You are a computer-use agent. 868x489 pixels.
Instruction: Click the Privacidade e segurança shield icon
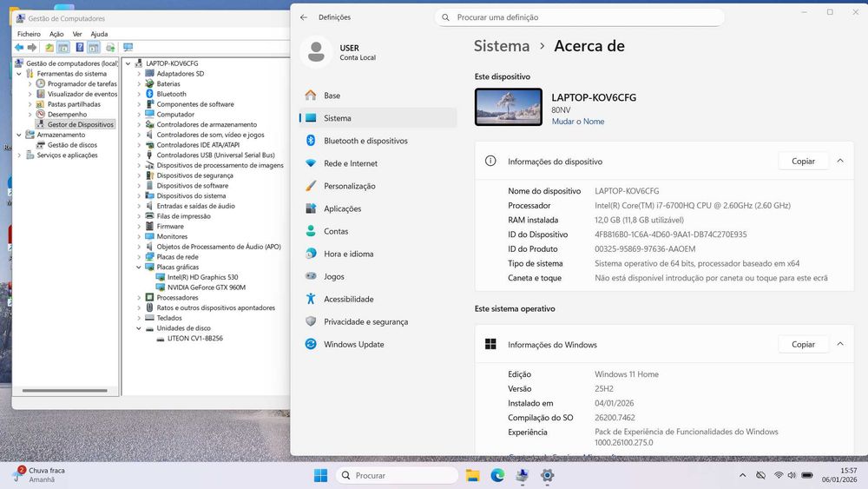tap(311, 321)
